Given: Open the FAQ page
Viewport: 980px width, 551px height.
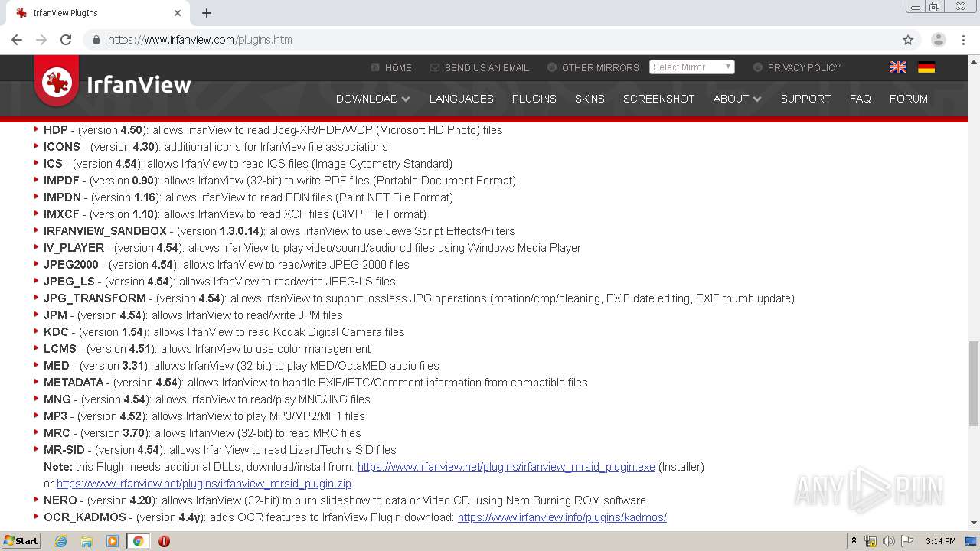Looking at the screenshot, I should pyautogui.click(x=860, y=99).
